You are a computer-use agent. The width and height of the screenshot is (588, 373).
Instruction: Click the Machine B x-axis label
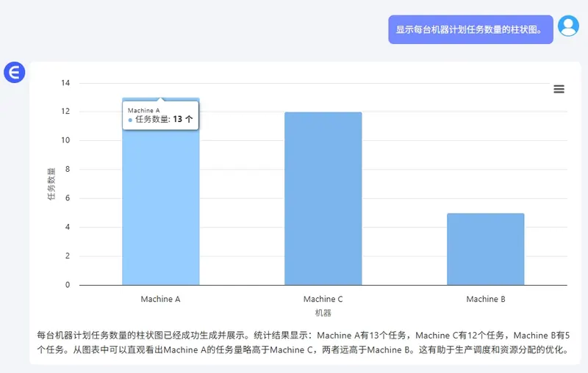pyautogui.click(x=485, y=300)
